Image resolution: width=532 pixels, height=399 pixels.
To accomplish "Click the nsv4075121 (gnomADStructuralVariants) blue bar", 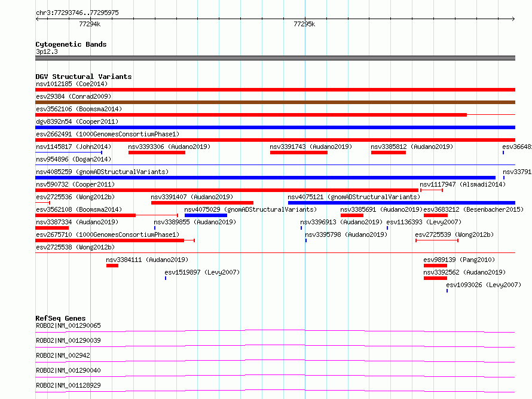I will pos(402,203).
